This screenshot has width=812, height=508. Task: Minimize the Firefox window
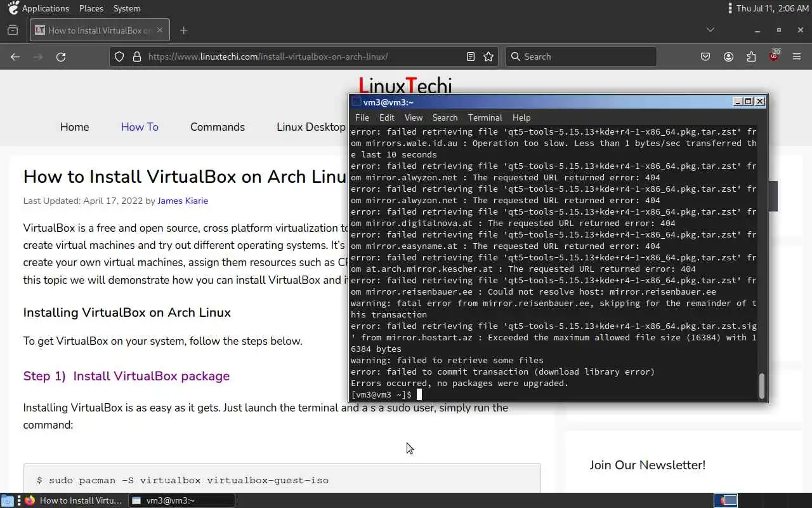[757, 30]
